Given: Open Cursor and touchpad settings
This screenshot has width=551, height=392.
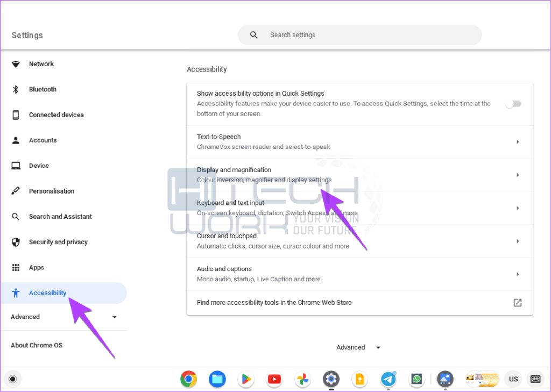Looking at the screenshot, I should (x=359, y=241).
